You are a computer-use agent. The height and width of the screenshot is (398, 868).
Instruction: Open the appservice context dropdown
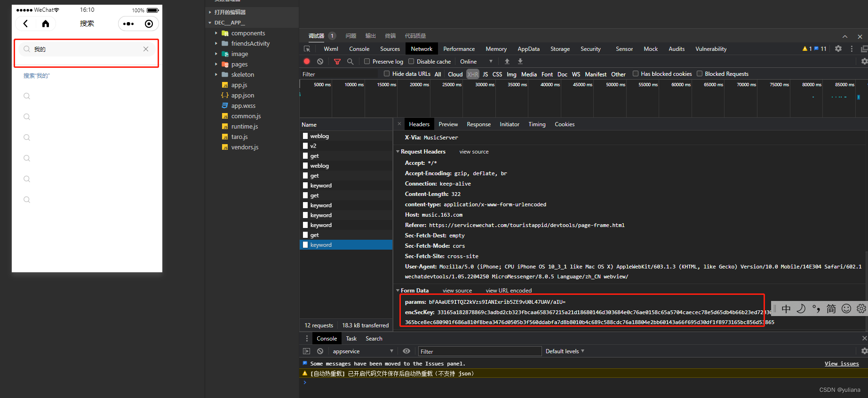(x=363, y=351)
